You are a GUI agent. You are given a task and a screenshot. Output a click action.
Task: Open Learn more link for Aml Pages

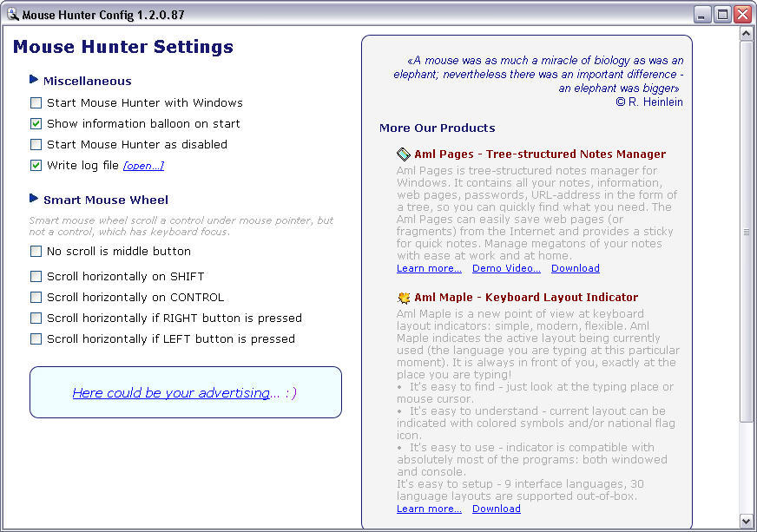pyautogui.click(x=429, y=268)
